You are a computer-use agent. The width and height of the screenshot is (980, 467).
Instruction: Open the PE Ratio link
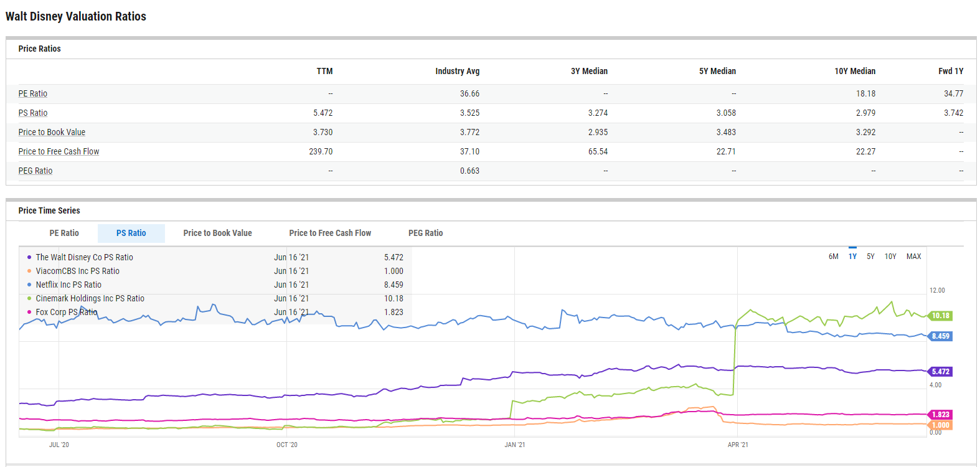(x=33, y=93)
